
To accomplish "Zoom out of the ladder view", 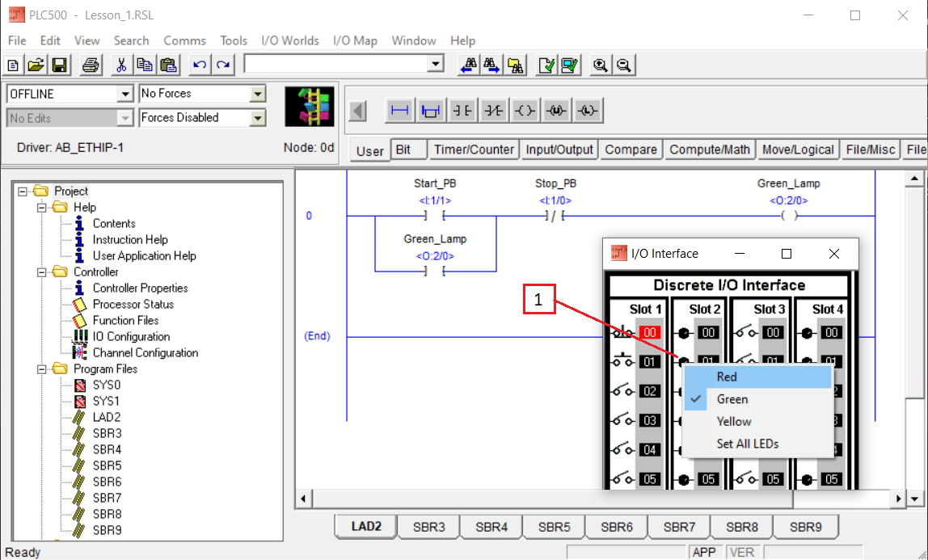I will click(624, 65).
